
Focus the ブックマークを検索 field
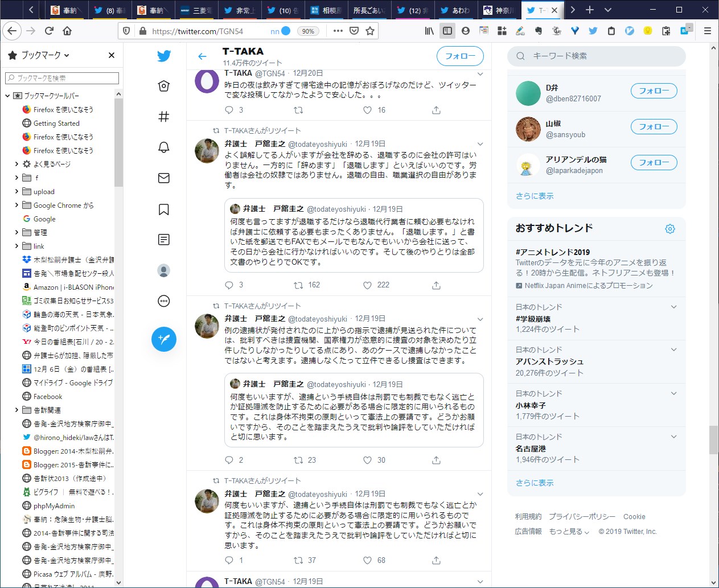(x=63, y=78)
